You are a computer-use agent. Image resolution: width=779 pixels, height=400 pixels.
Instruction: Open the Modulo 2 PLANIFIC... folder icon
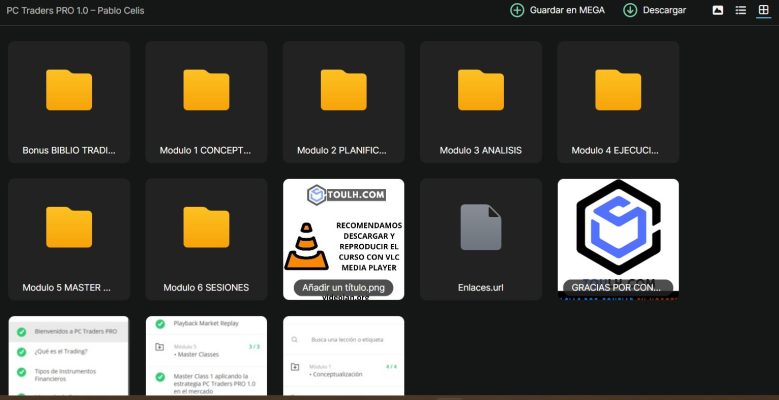point(344,90)
